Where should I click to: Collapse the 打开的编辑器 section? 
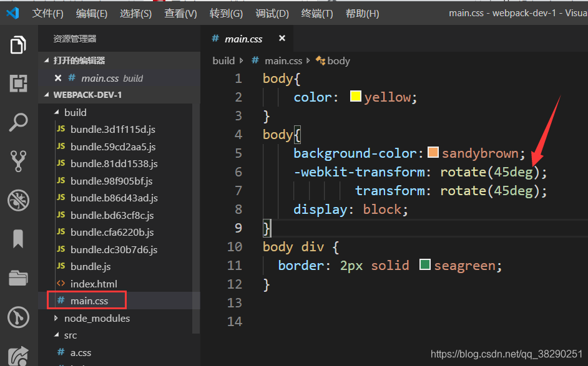[x=46, y=60]
